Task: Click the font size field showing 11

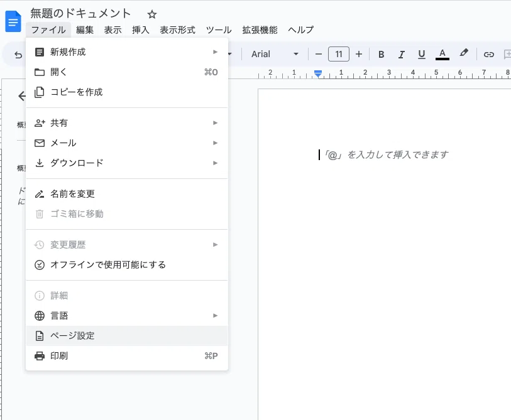Action: (339, 54)
